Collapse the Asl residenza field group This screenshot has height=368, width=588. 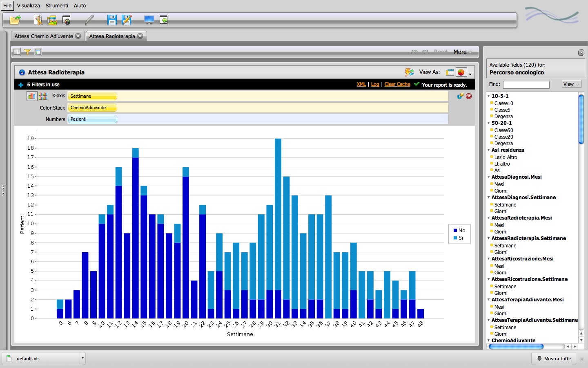pyautogui.click(x=489, y=150)
